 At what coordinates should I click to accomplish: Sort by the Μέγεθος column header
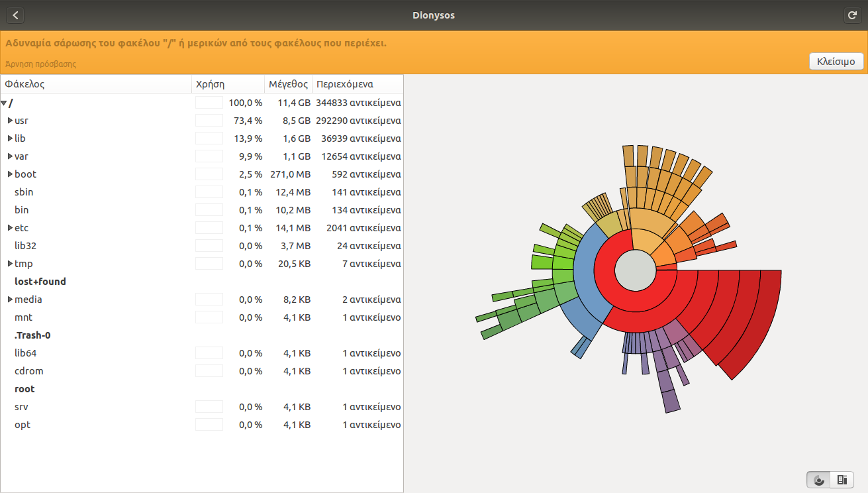click(288, 84)
